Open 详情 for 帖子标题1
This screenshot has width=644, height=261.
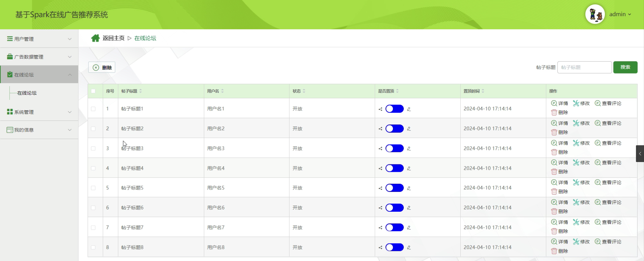(x=559, y=103)
